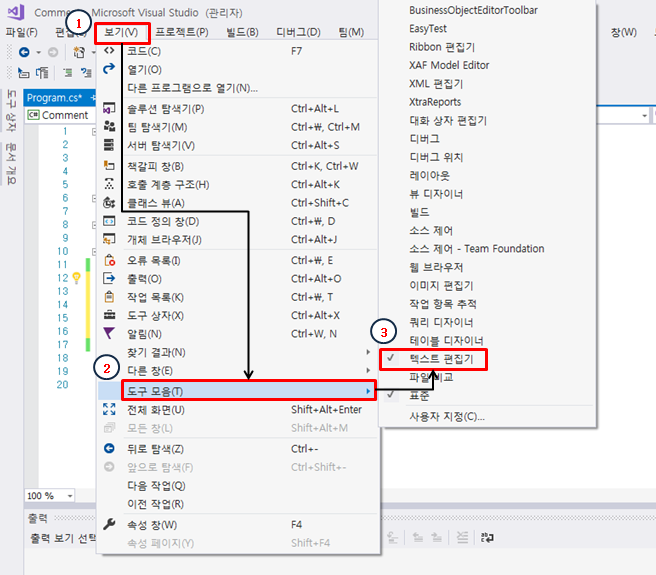Collapse code outline at line 1
This screenshot has width=656, height=575.
click(94, 131)
